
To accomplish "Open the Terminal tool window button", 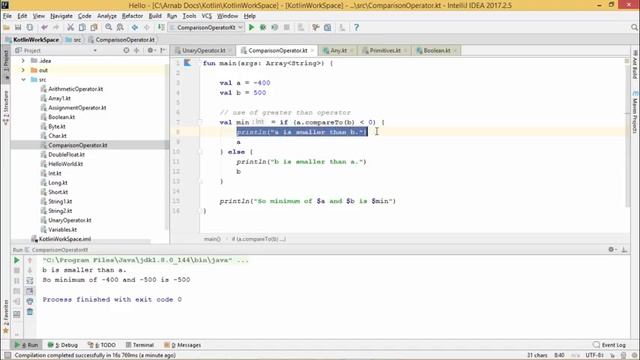I will point(140,345).
